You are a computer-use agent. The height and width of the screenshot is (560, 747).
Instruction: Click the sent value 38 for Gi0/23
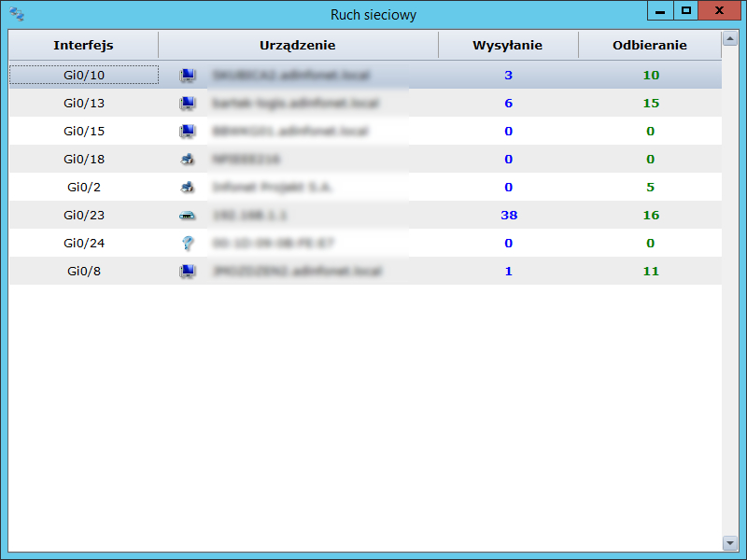coord(509,215)
